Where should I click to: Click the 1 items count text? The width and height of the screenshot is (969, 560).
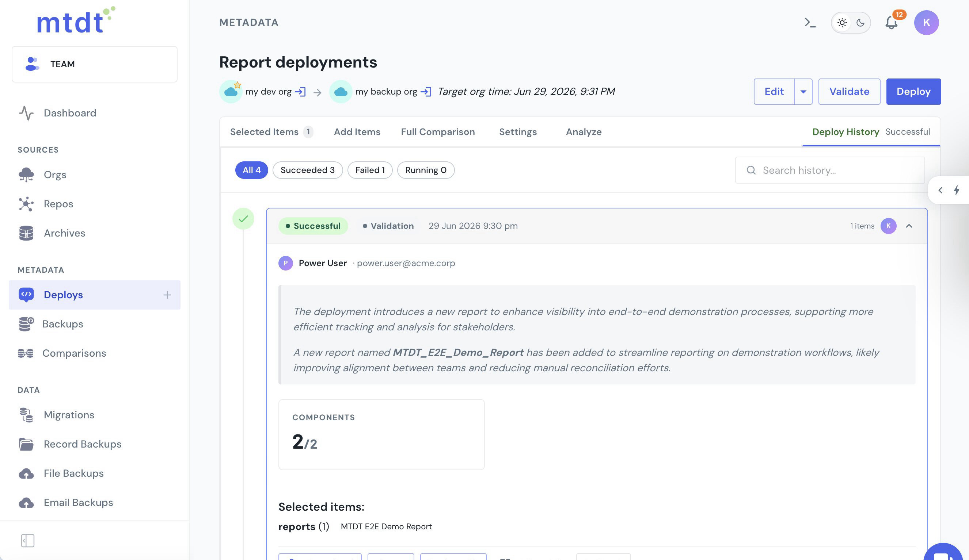[862, 226]
